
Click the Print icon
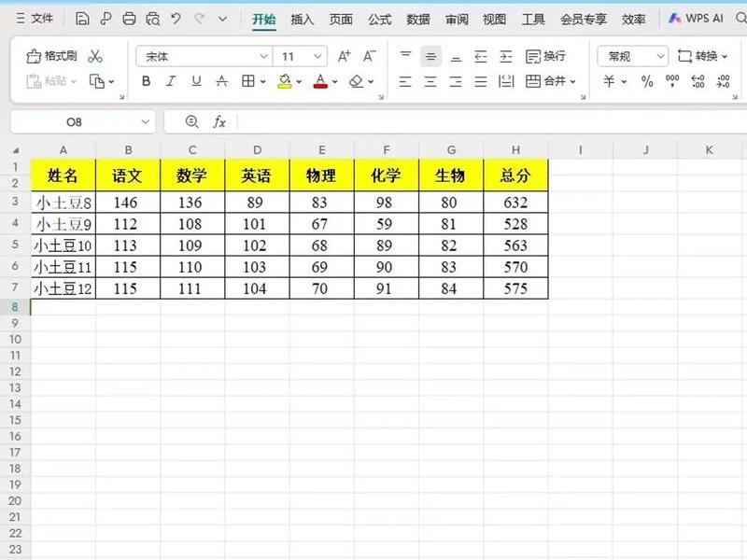(x=129, y=19)
